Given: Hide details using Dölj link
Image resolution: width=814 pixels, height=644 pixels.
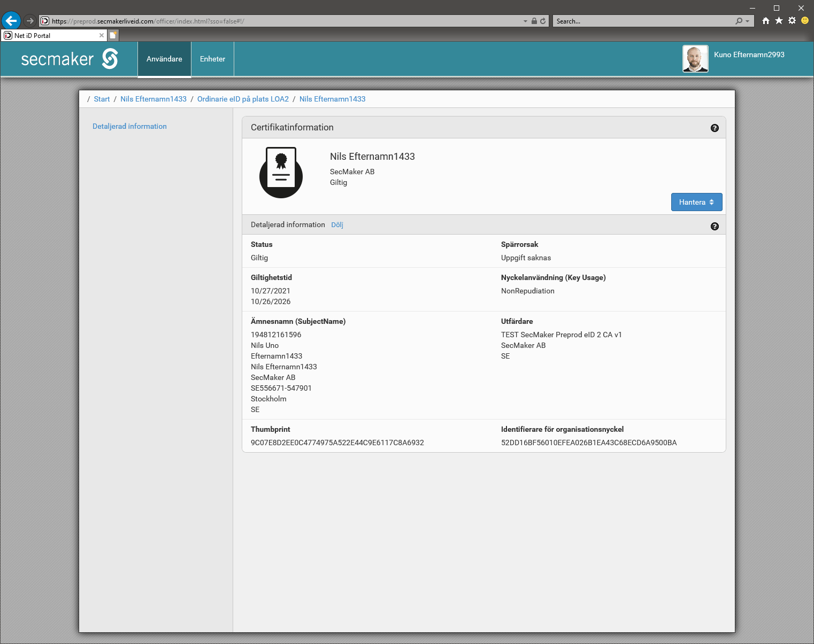Looking at the screenshot, I should tap(337, 225).
